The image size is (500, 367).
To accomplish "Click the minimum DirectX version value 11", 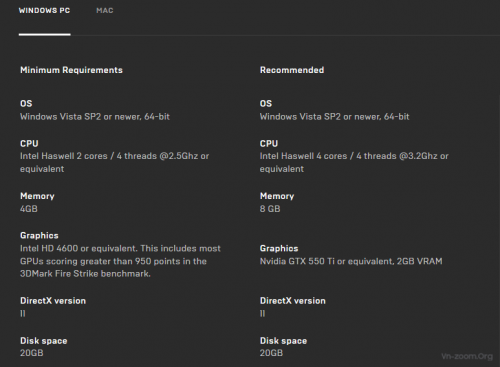I will 23,314.
